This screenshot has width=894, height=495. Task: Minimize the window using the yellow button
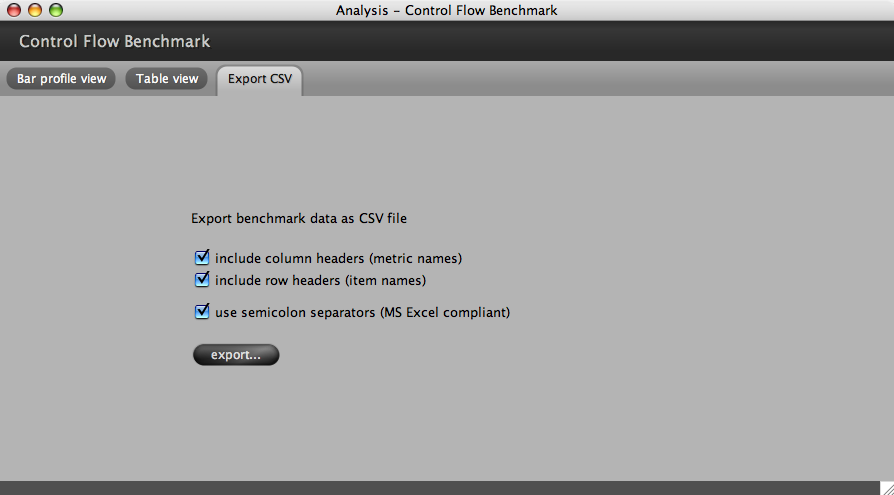tap(35, 10)
